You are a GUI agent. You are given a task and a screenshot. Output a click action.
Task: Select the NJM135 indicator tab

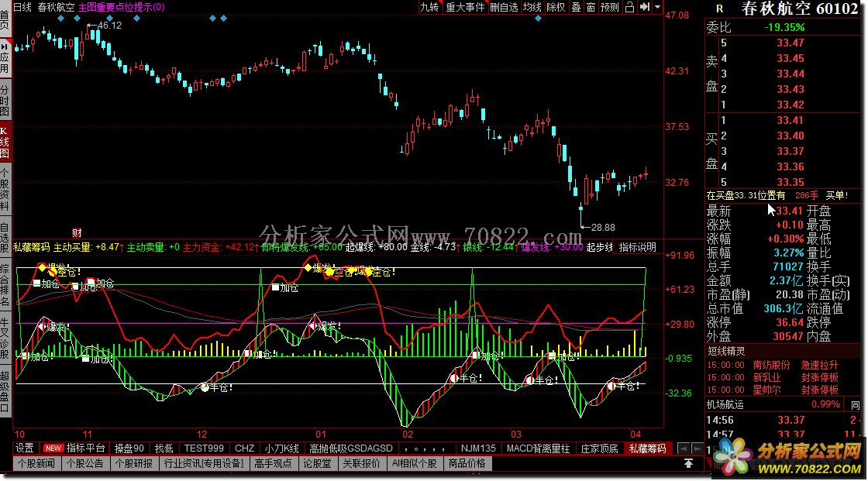click(478, 448)
